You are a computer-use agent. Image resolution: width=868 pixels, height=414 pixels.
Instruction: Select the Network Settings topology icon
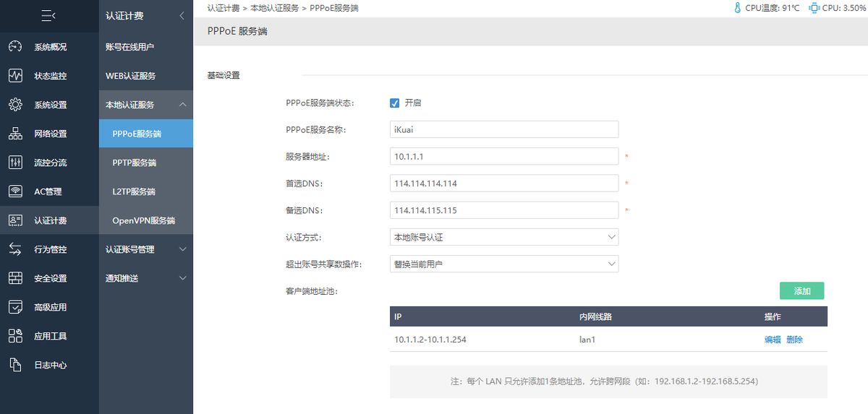15,134
